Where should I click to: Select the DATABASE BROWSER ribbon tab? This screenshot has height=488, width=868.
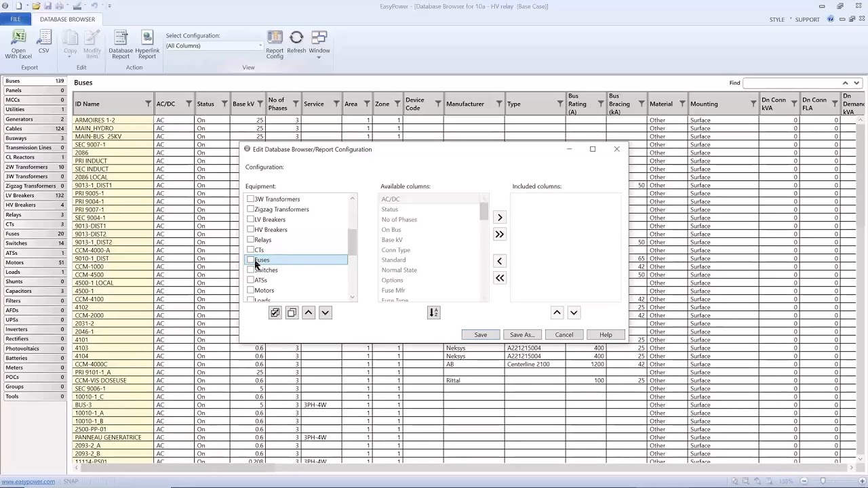[x=67, y=19]
